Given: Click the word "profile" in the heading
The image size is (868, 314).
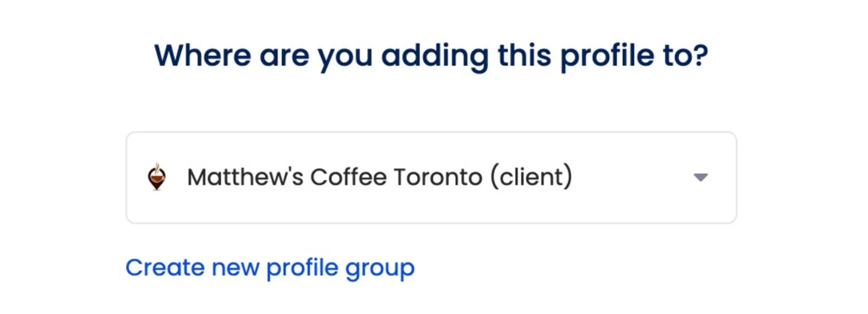Looking at the screenshot, I should pos(607,56).
